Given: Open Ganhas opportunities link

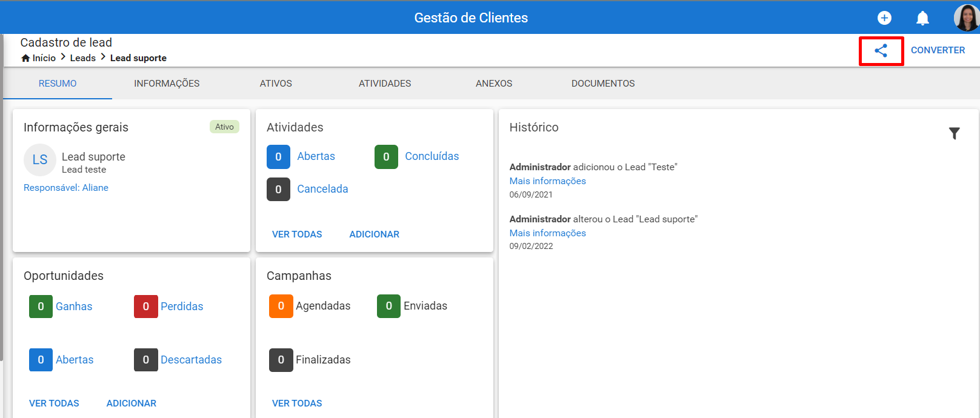Looking at the screenshot, I should (74, 307).
